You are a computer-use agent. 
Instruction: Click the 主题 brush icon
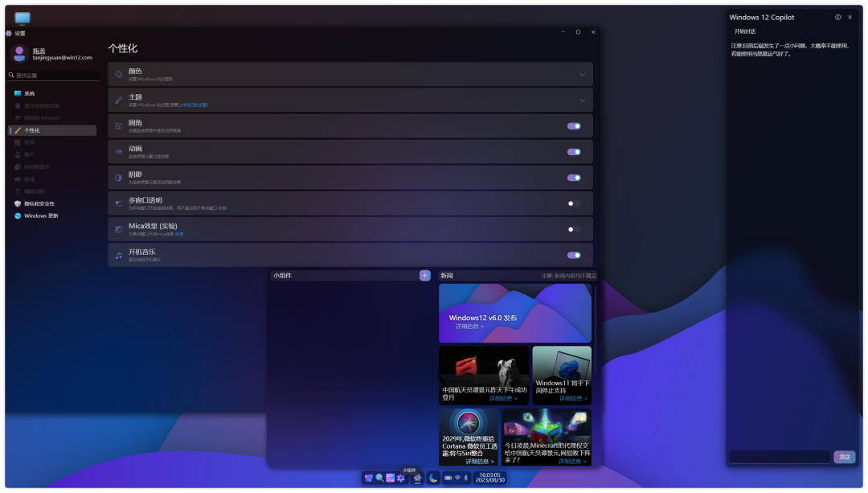(x=118, y=101)
